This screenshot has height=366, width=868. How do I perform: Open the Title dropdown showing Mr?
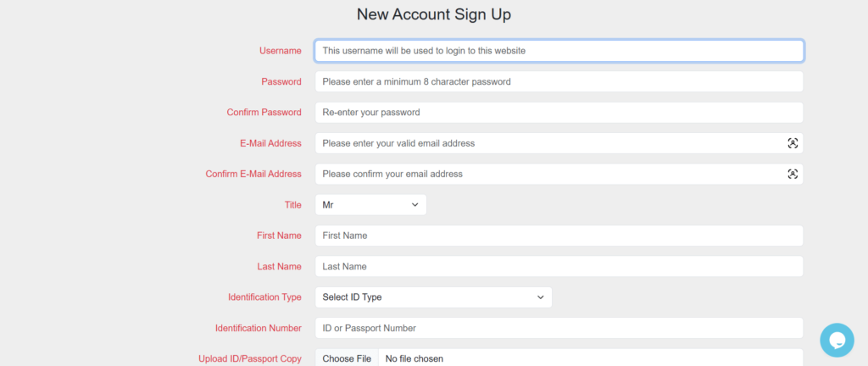coord(370,204)
